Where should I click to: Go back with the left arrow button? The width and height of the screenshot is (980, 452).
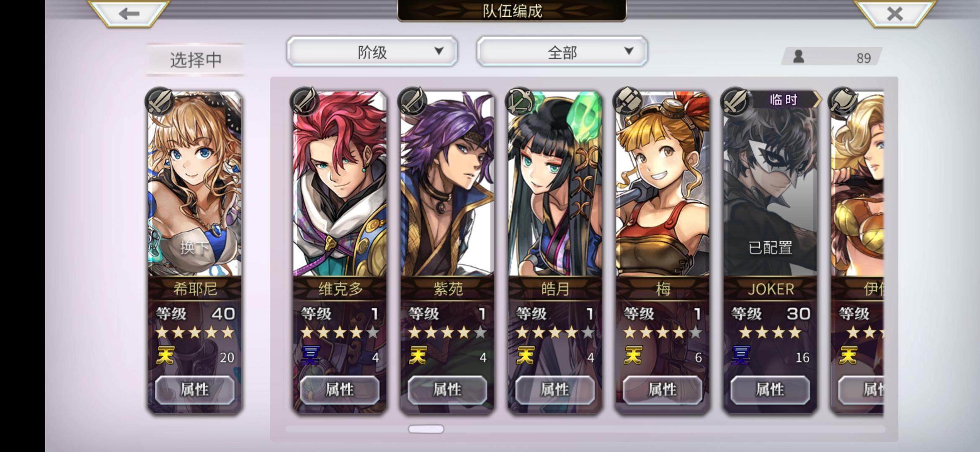129,13
